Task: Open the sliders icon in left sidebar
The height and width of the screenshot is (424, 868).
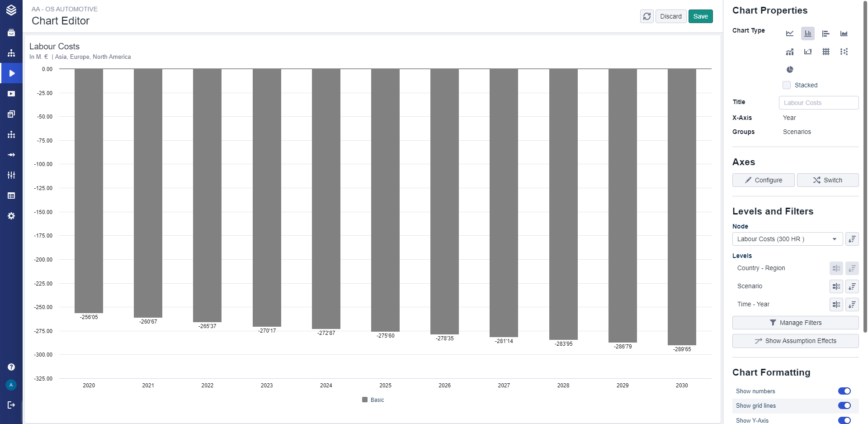Action: tap(11, 175)
